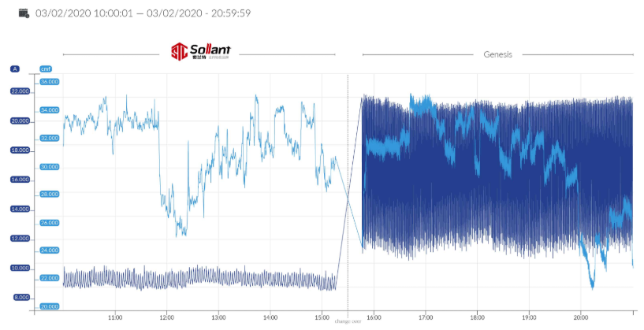The width and height of the screenshot is (644, 330).
Task: Click the 8.000 ampere axis label
Action: [x=20, y=297]
